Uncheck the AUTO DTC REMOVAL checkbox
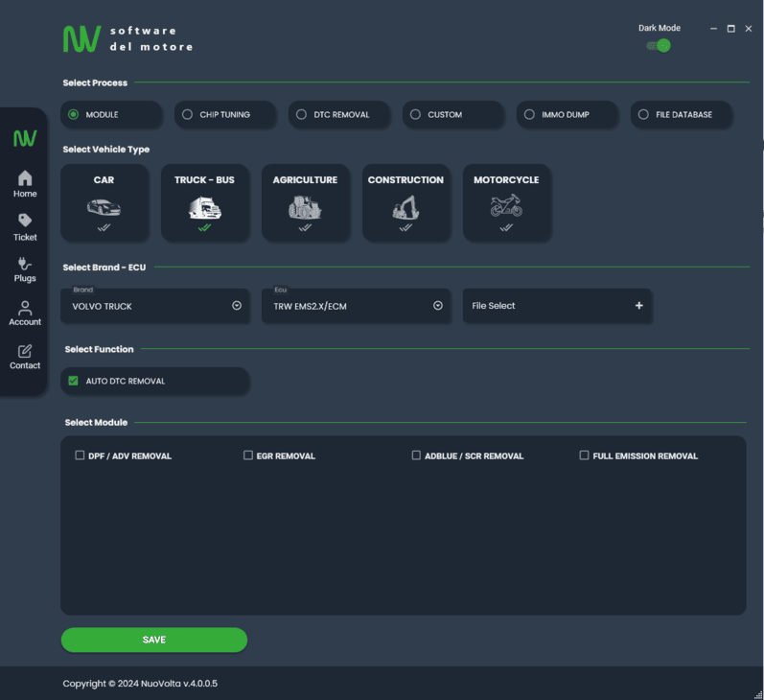 (x=73, y=381)
